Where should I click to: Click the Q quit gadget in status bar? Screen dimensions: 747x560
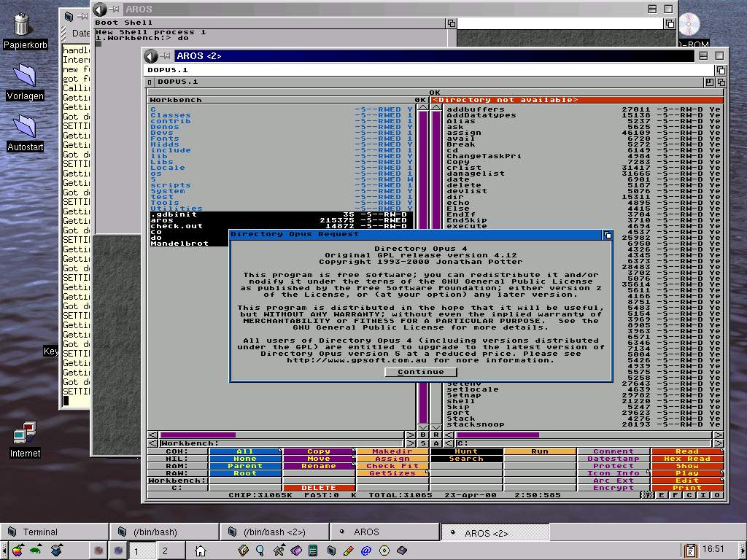[x=717, y=495]
